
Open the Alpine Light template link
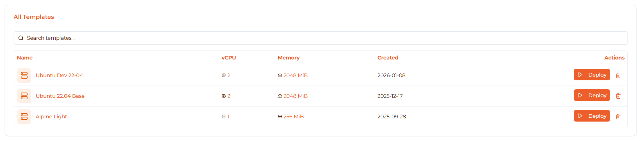[51, 117]
